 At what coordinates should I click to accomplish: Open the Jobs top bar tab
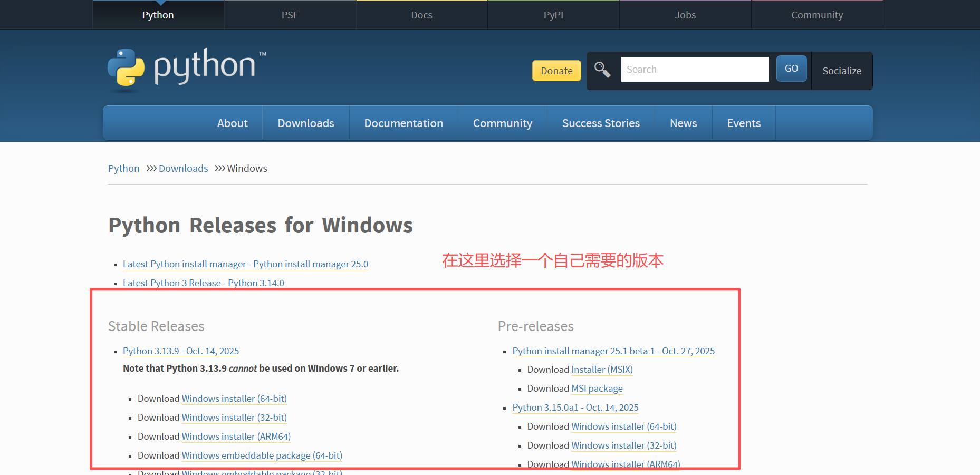pyautogui.click(x=685, y=15)
